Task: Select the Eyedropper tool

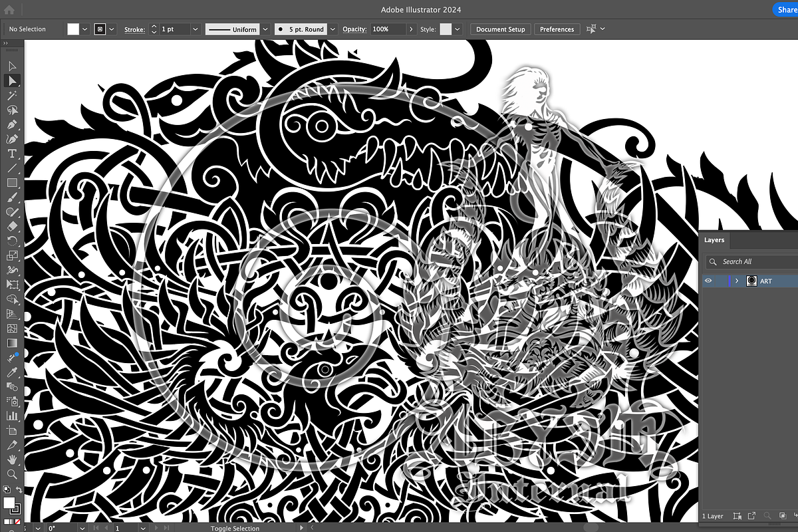Action: (x=12, y=372)
